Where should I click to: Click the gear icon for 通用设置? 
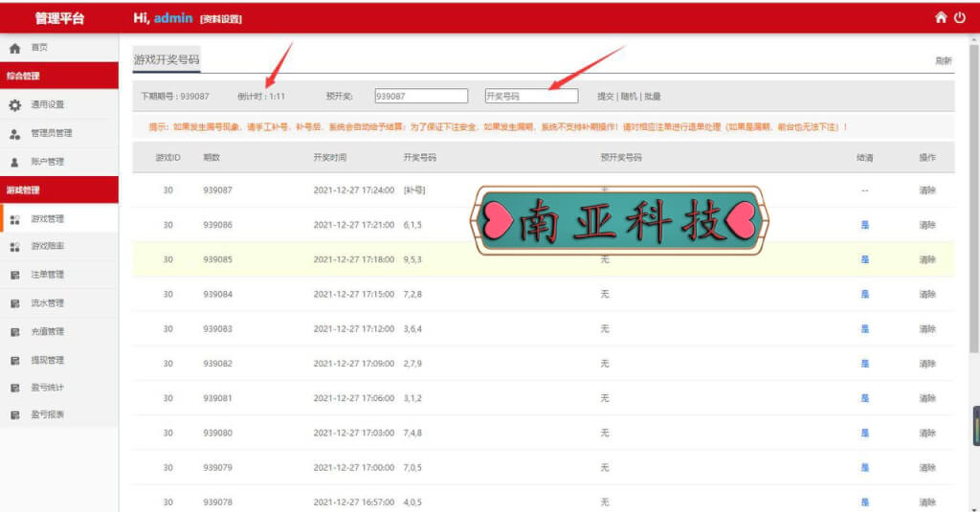click(x=15, y=105)
